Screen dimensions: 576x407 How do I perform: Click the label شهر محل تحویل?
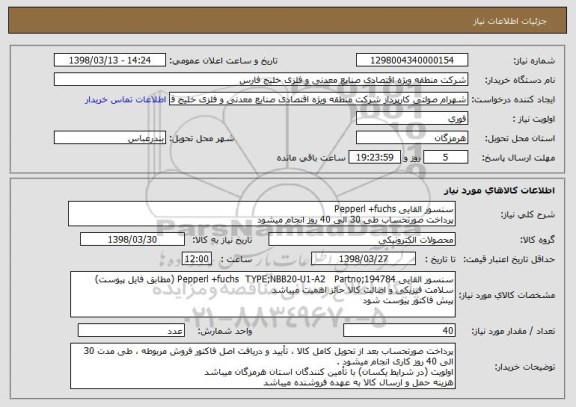(202, 138)
